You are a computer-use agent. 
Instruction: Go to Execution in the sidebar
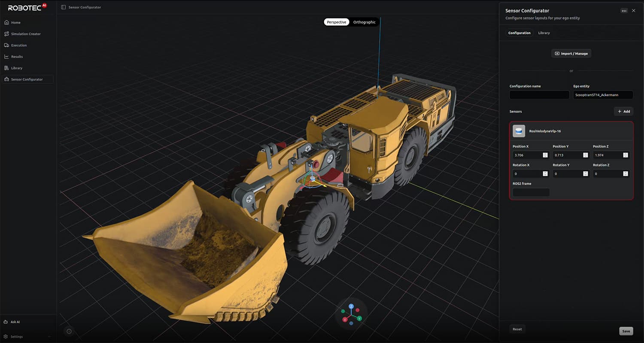18,45
